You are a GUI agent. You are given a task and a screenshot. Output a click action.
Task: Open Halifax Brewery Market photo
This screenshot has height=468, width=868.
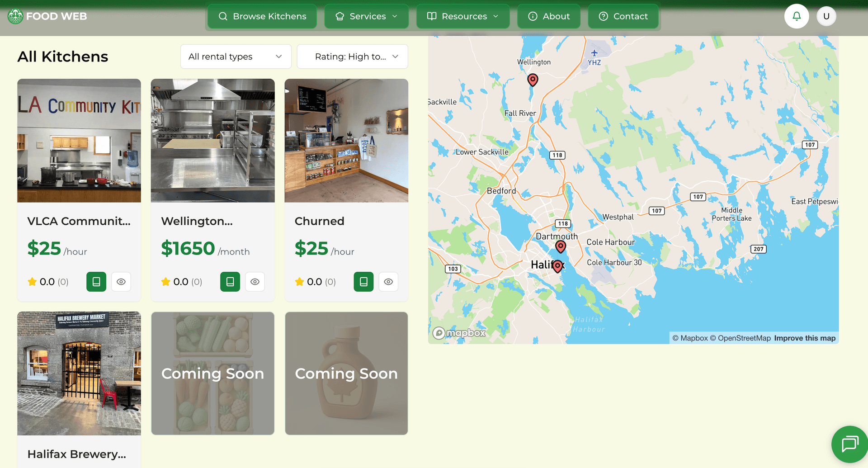pos(79,373)
